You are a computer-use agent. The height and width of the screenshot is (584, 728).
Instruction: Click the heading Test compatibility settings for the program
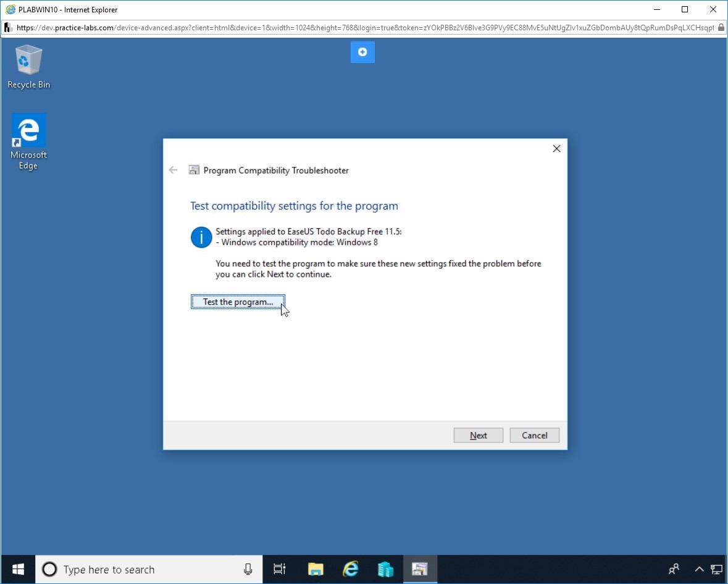tap(294, 206)
